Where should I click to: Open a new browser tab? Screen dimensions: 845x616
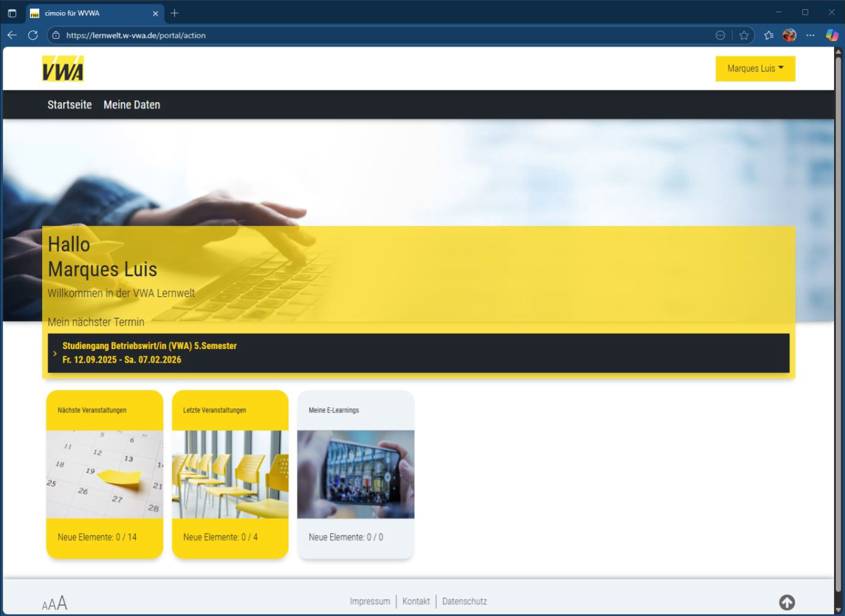[175, 13]
